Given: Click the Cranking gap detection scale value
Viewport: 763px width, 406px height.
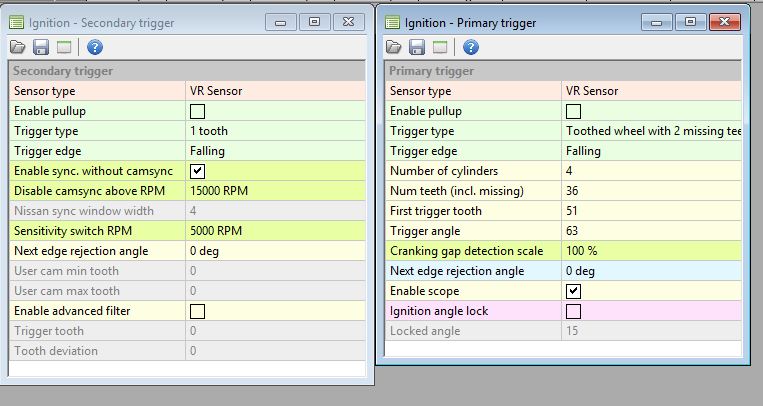Looking at the screenshot, I should tap(652, 251).
